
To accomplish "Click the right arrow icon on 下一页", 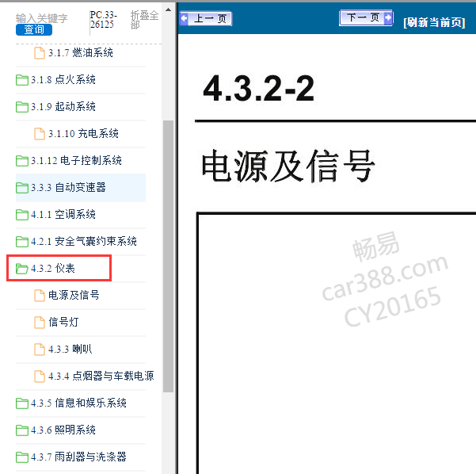I will 387,17.
